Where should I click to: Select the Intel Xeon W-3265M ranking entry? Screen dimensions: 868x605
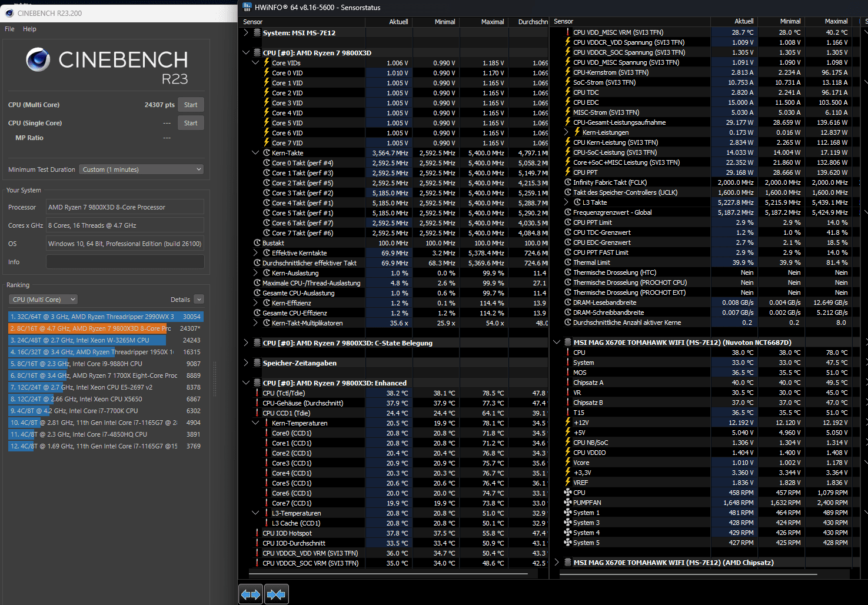106,340
